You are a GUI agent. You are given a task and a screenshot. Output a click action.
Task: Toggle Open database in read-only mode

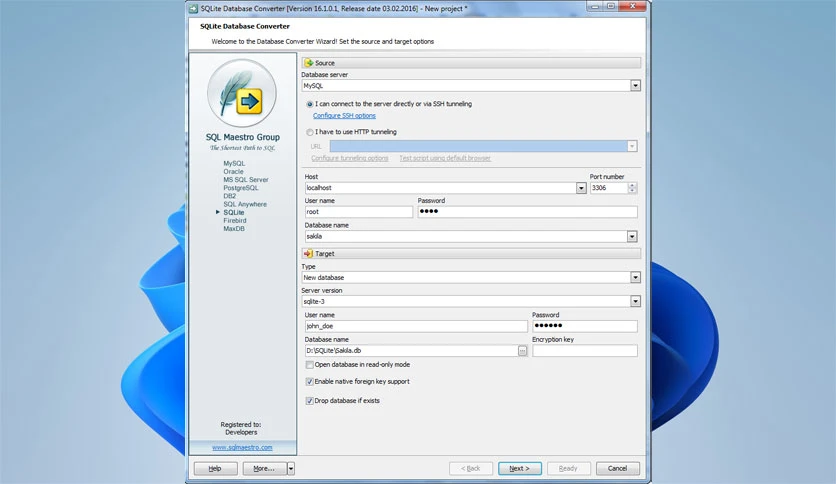[310, 365]
